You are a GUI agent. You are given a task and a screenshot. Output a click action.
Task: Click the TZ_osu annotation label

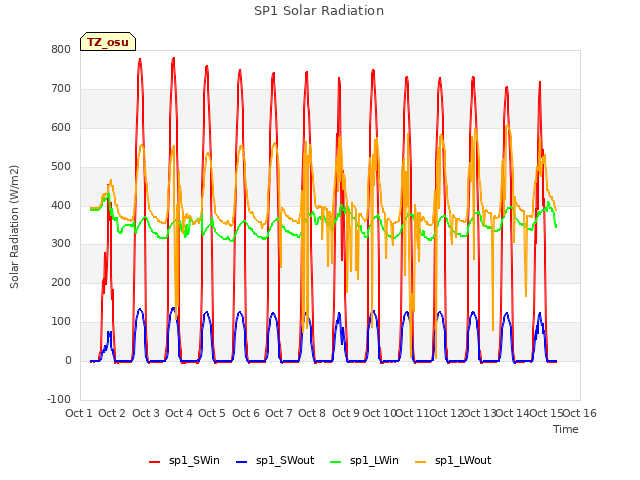pyautogui.click(x=108, y=42)
